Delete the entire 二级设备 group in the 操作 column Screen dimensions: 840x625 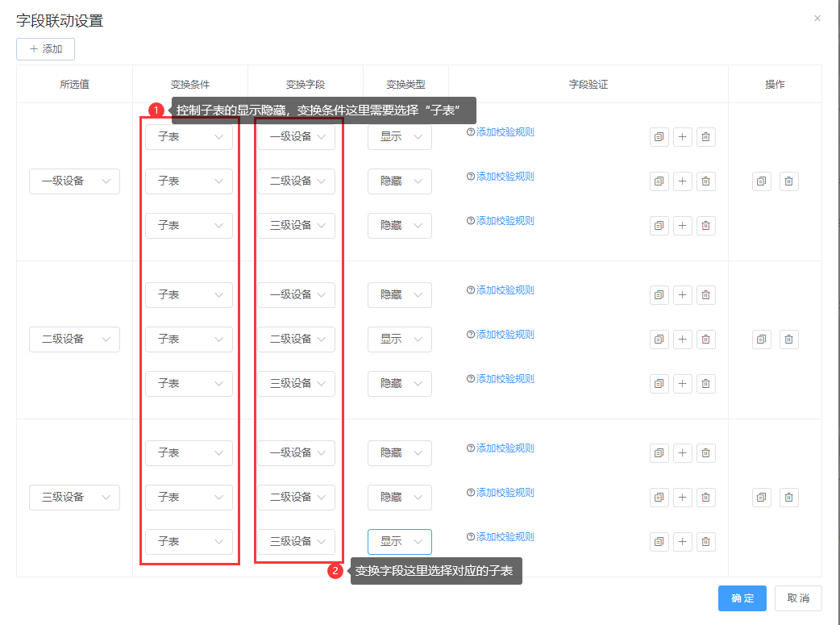click(789, 340)
